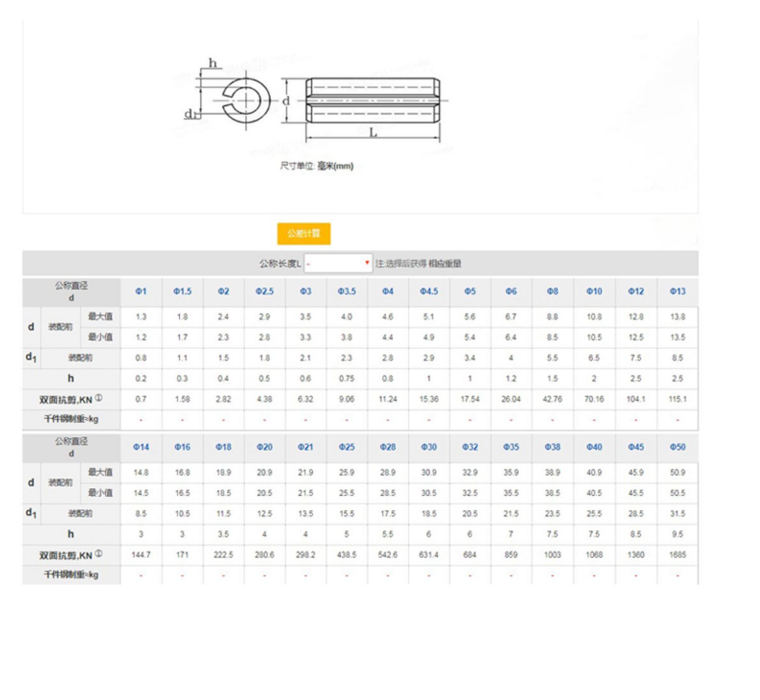Select the Φ21 diameter header

(x=306, y=447)
